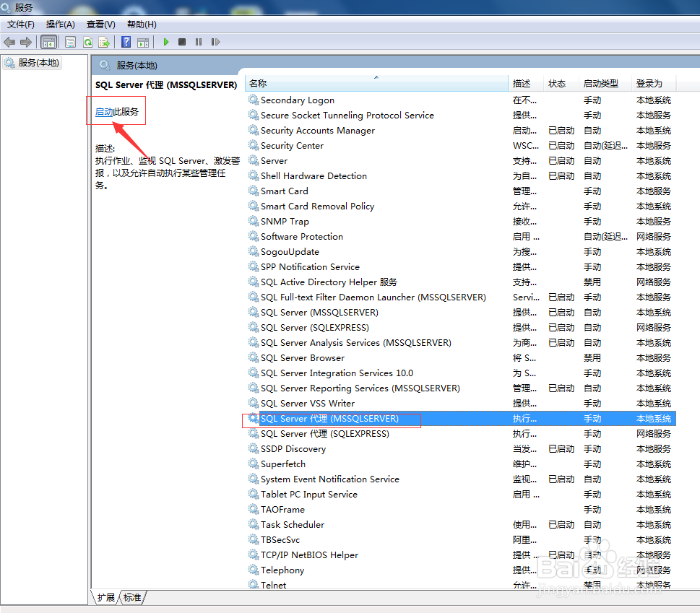The width and height of the screenshot is (700, 613).
Task: Click the Export List toolbar icon
Action: (104, 42)
